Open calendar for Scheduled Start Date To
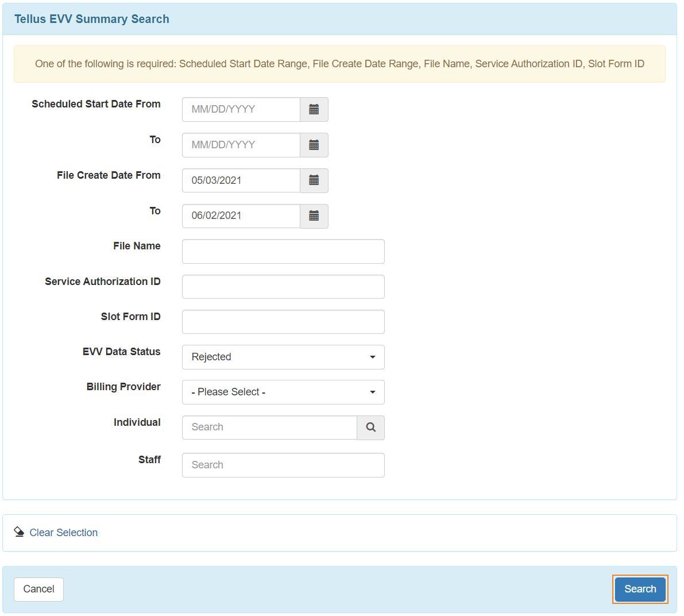The width and height of the screenshot is (684, 616). point(314,145)
